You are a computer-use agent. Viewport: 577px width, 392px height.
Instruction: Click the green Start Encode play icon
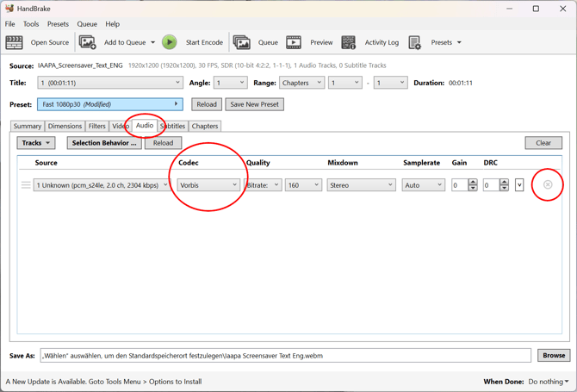pyautogui.click(x=170, y=42)
